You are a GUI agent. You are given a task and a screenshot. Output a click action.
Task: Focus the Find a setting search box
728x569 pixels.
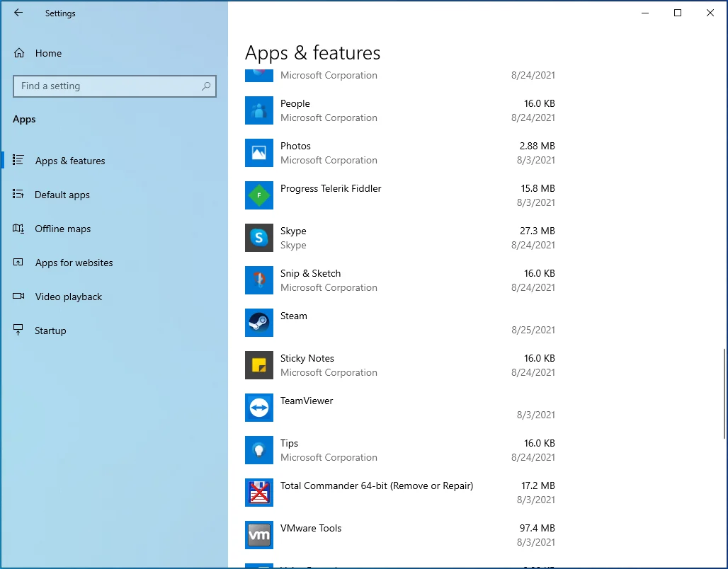[x=115, y=86]
